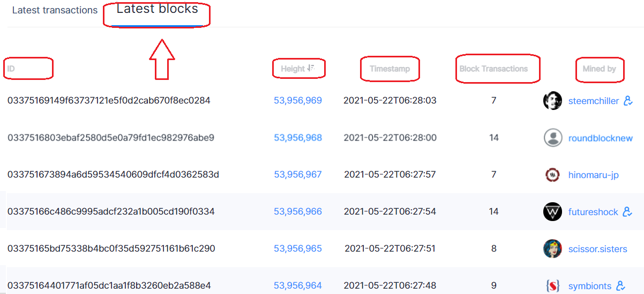
Task: Click steemchiller's avatar image
Action: coord(552,101)
